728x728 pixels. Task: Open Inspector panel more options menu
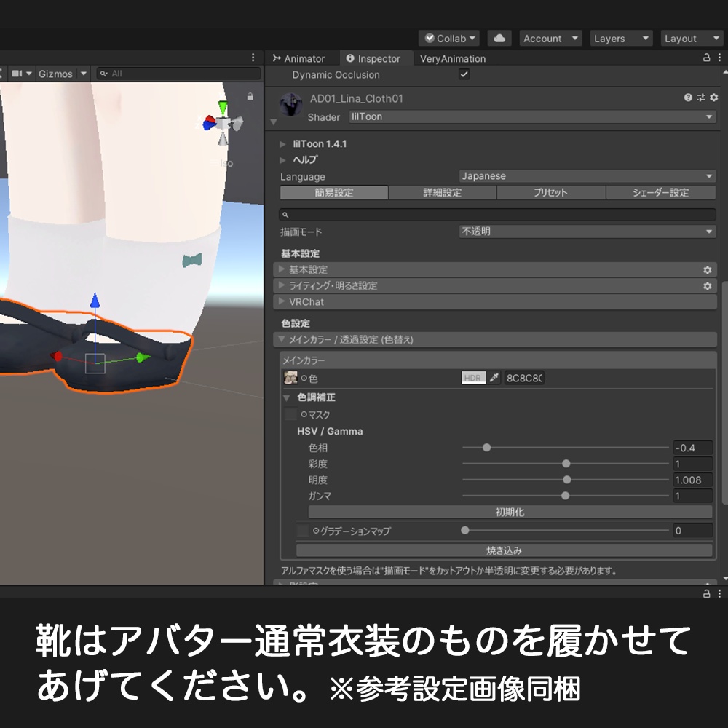click(x=720, y=58)
